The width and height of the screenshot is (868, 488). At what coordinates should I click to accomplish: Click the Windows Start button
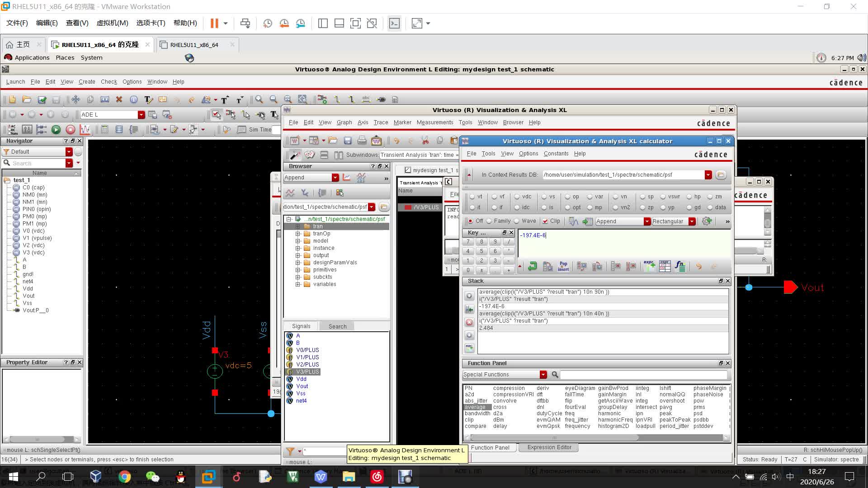(14, 477)
